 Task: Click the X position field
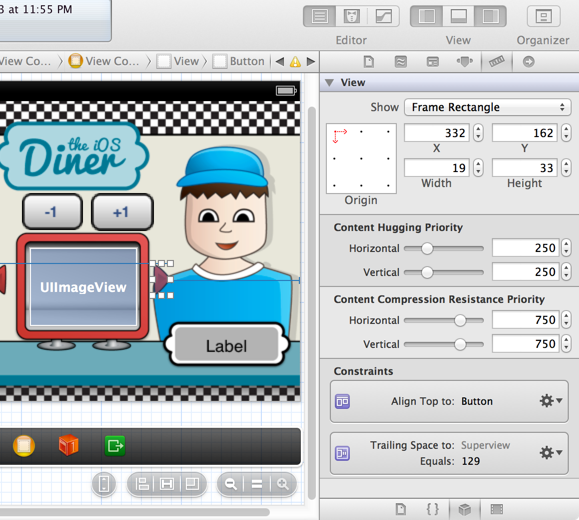pyautogui.click(x=437, y=133)
